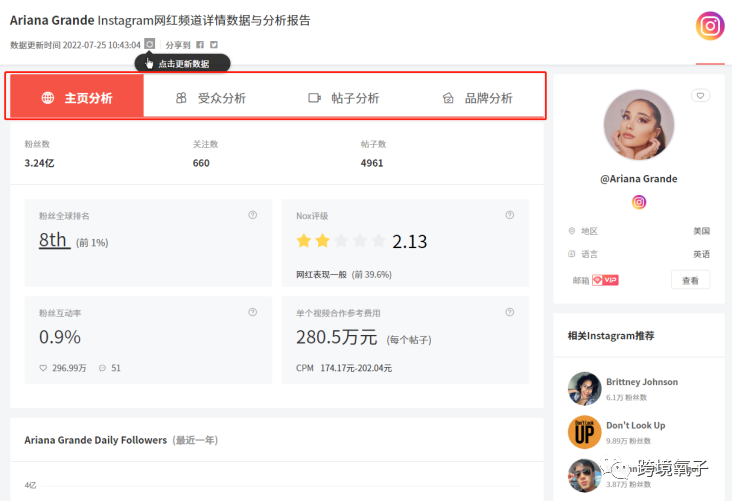The height and width of the screenshot is (501, 732).
Task: Switch to 帖子分析 tab
Action: coord(344,98)
